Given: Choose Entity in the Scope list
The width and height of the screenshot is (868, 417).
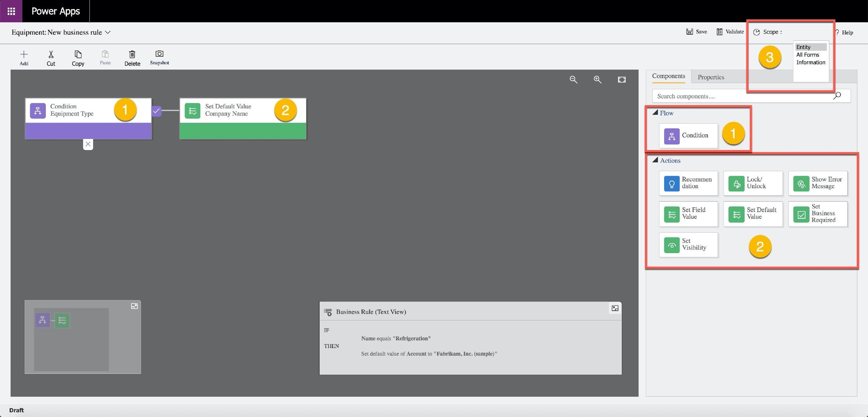Looking at the screenshot, I should click(x=811, y=47).
